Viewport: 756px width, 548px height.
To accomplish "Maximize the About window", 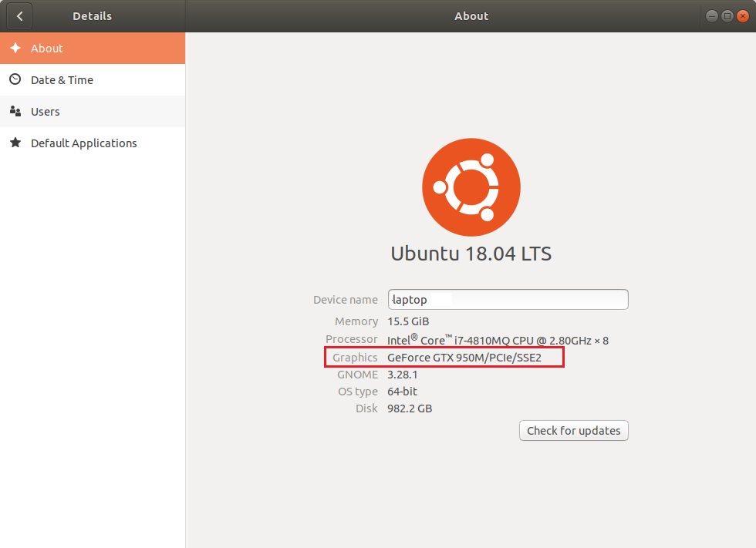I will [x=727, y=16].
